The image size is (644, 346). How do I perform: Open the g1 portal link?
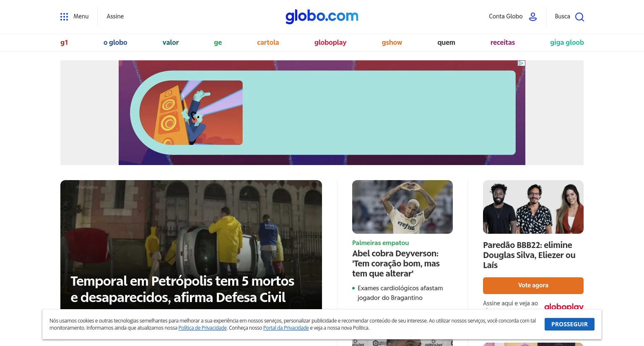(x=64, y=42)
